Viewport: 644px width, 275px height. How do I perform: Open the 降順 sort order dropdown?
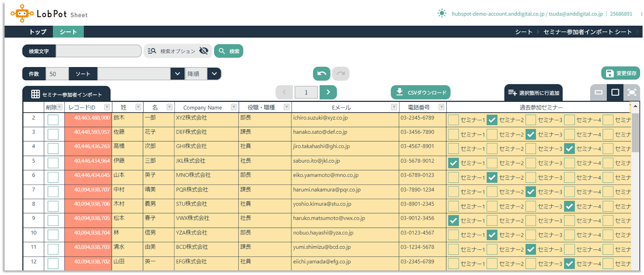click(214, 74)
